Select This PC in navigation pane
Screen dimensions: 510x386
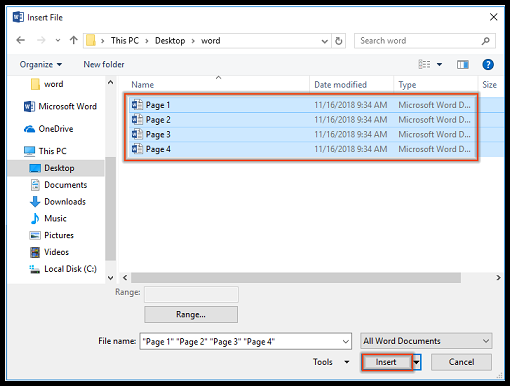[45, 151]
